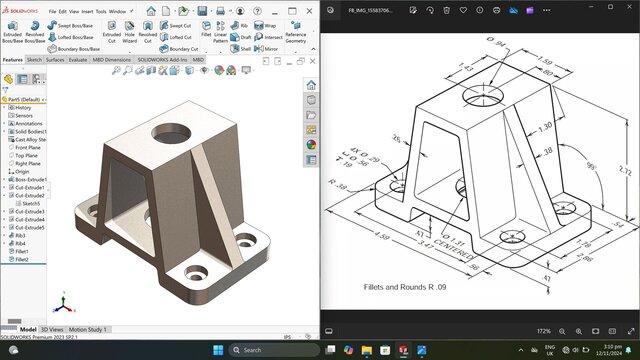Open the File menu

(52, 11)
